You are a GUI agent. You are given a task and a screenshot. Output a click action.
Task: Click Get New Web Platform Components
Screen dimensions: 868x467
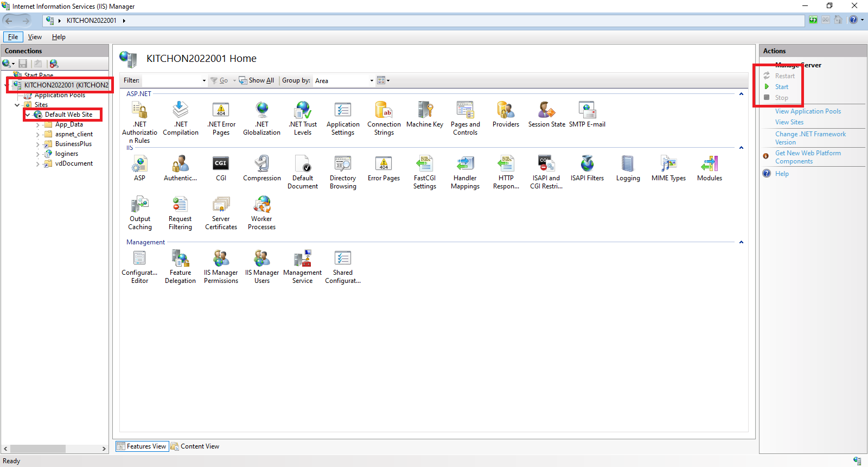(x=808, y=157)
